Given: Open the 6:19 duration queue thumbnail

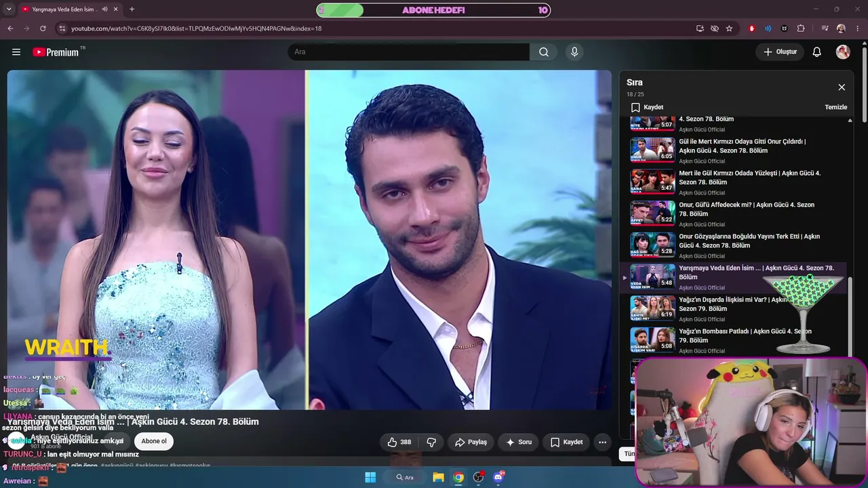Looking at the screenshot, I should point(652,308).
